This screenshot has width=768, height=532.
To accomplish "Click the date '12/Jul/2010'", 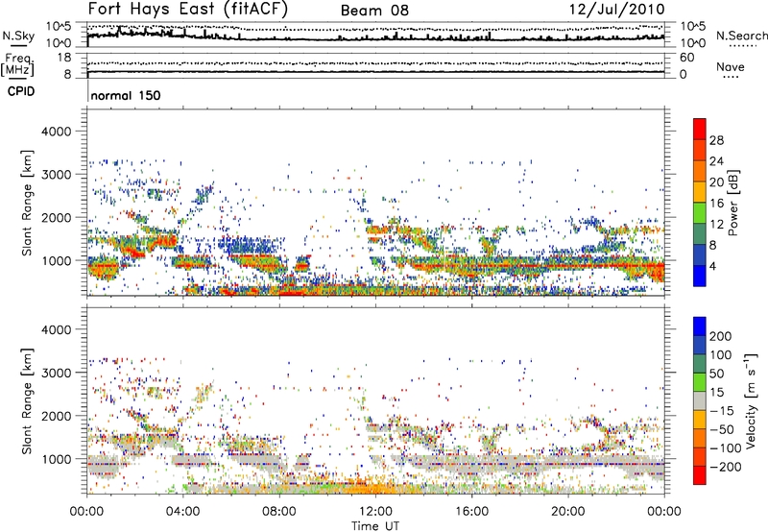I will (x=617, y=10).
